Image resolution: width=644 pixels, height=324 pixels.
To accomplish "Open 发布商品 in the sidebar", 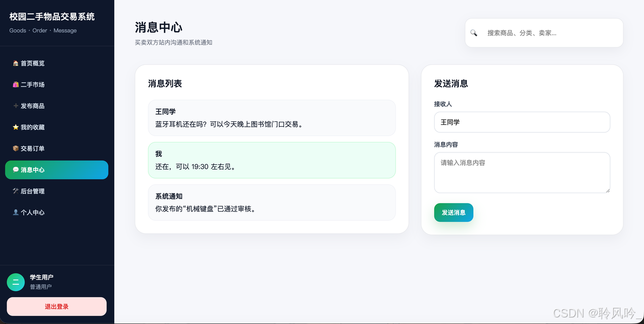I will coord(56,106).
